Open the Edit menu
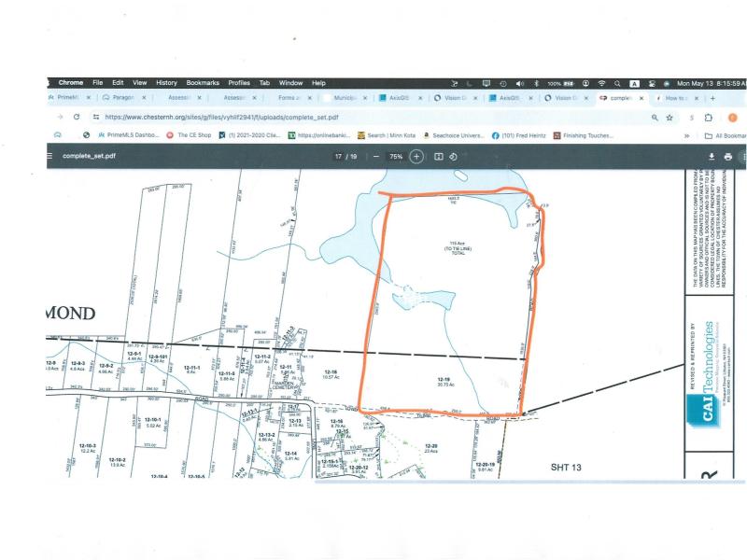 [118, 82]
